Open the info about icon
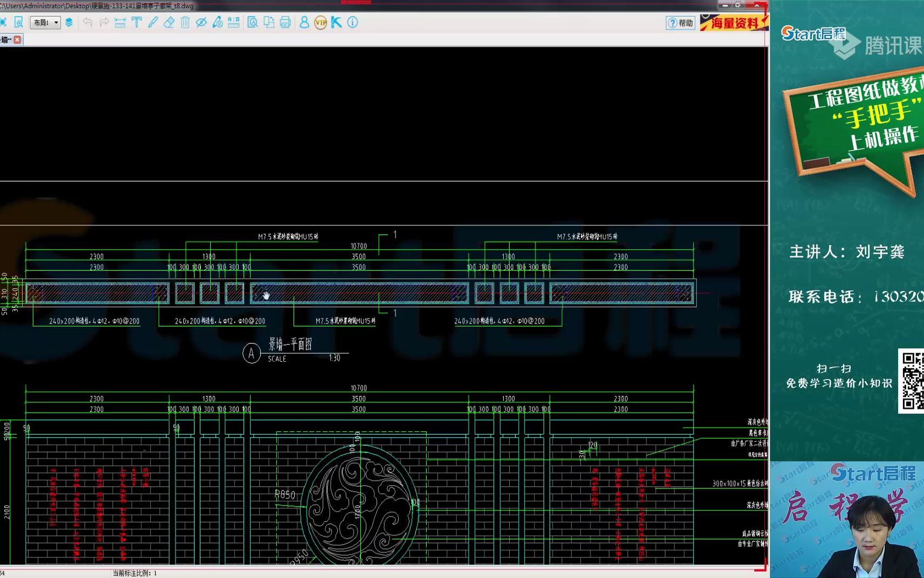 pos(352,23)
